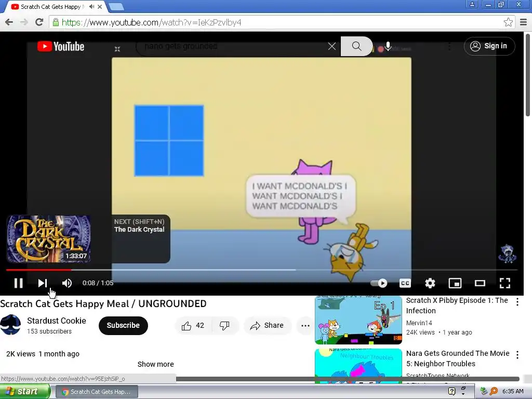Click the 2K views text
Viewport: 532px width, 399px height.
click(21, 354)
